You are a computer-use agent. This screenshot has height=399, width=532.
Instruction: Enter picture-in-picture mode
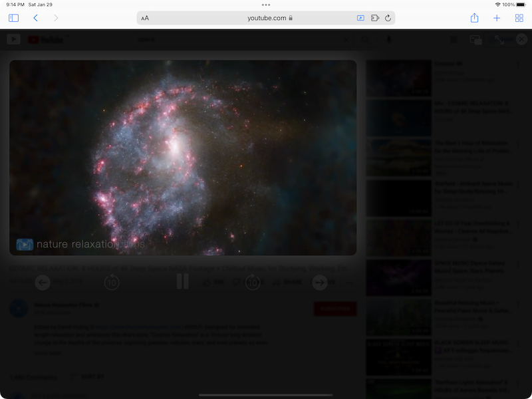click(475, 40)
